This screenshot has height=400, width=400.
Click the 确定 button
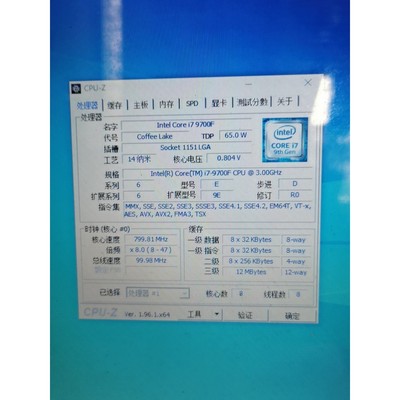292,316
